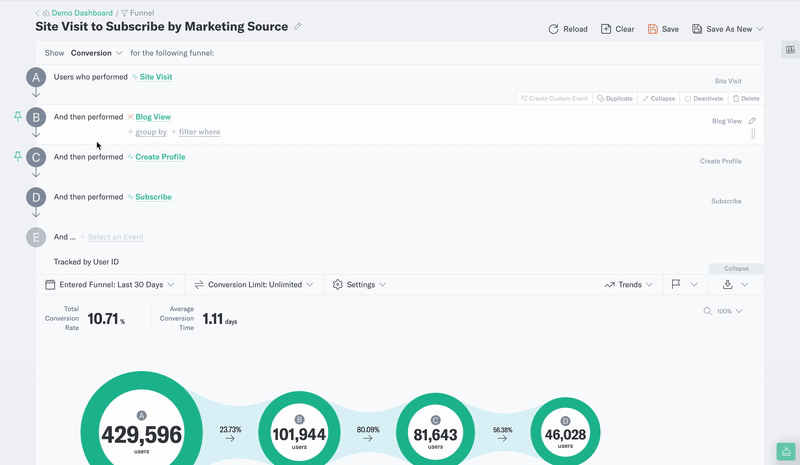Open the green help widget icon

786,452
